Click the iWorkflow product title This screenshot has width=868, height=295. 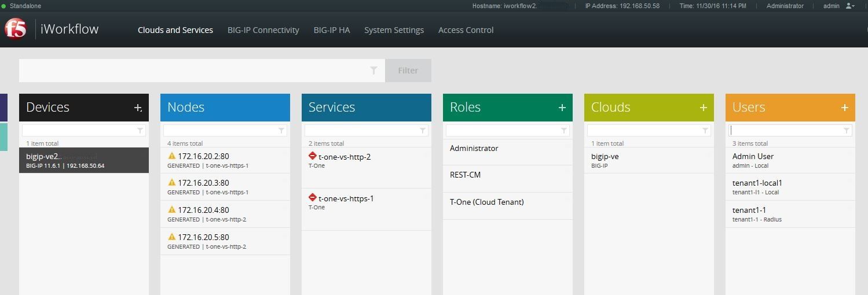point(69,30)
